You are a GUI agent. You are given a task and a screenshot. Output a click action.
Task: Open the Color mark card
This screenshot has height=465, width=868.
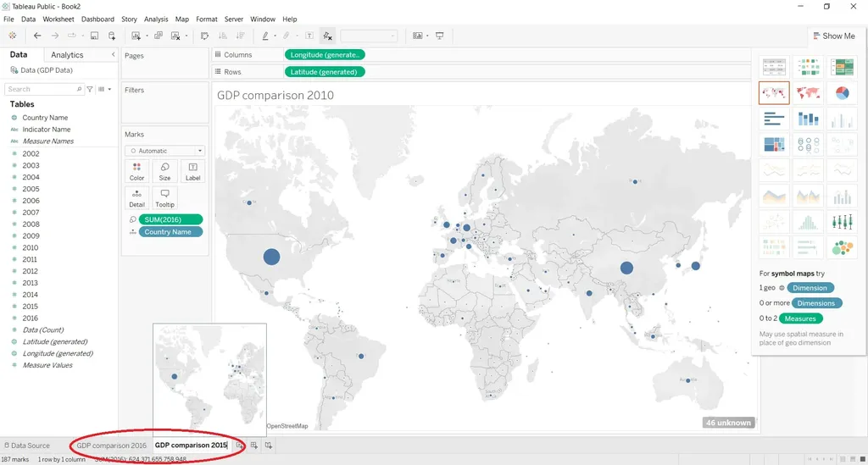click(x=136, y=172)
